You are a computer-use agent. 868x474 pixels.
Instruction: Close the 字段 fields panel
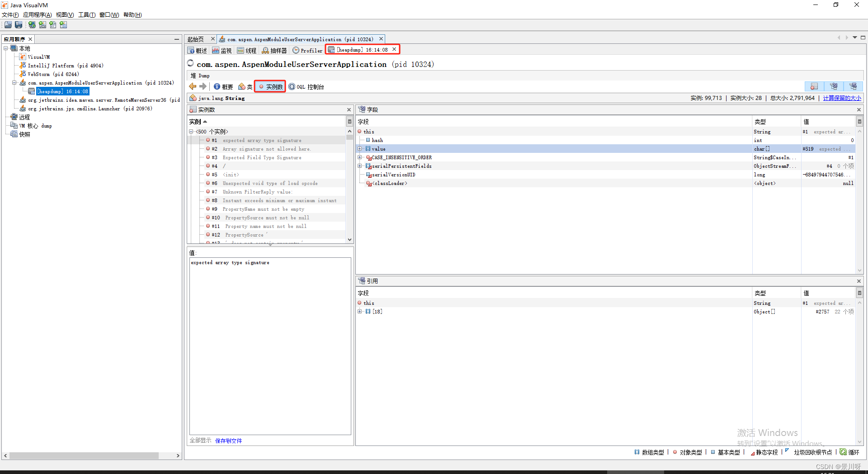click(x=859, y=109)
